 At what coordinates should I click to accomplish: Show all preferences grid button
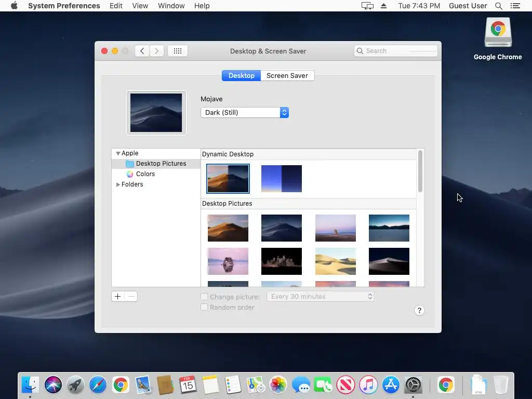click(x=178, y=51)
